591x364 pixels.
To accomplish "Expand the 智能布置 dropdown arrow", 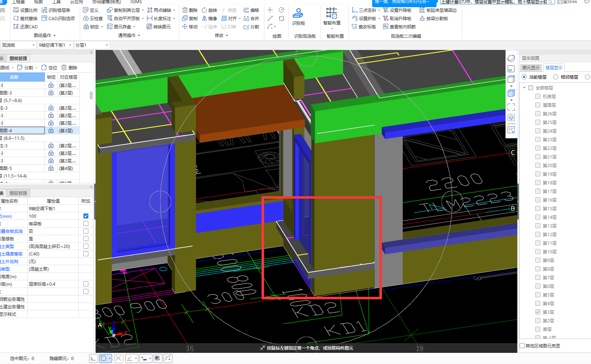I will tap(332, 29).
